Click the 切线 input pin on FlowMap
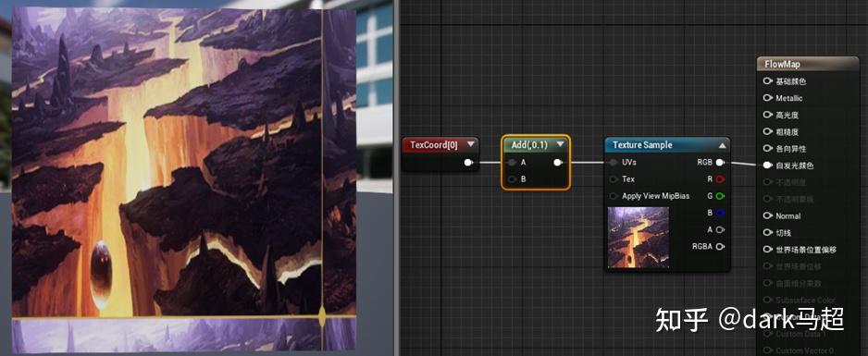 click(767, 233)
